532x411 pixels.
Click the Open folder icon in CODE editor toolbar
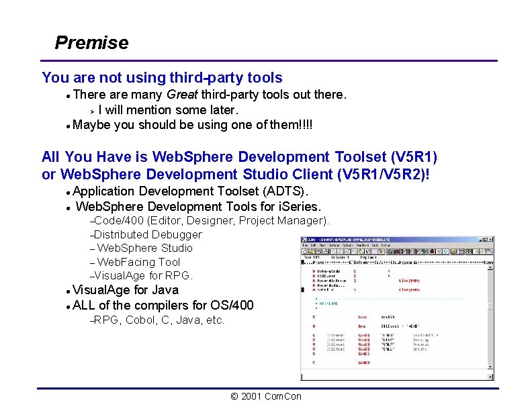click(x=312, y=252)
